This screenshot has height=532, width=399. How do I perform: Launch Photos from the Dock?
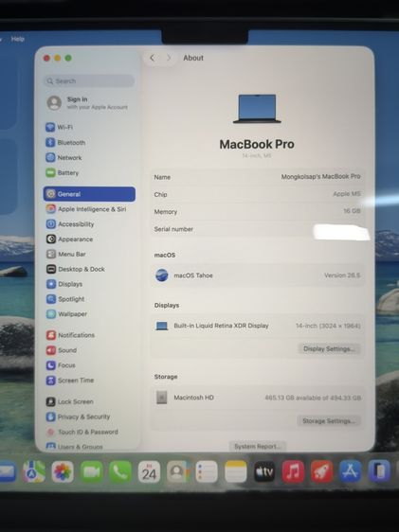(63, 471)
